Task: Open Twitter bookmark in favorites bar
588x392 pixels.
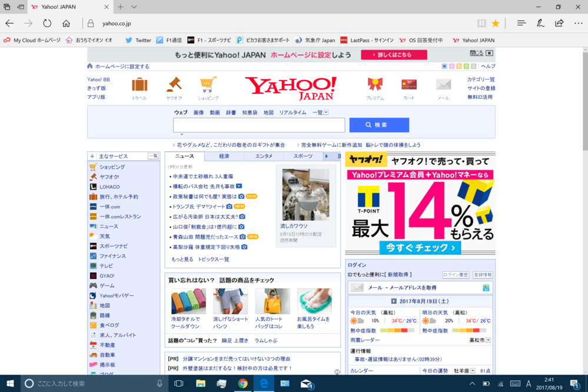Action: (138, 40)
